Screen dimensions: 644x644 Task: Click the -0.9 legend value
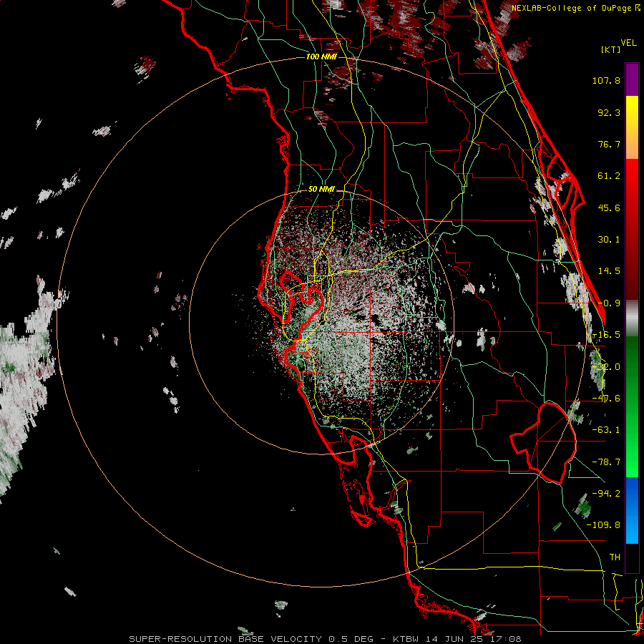point(609,303)
